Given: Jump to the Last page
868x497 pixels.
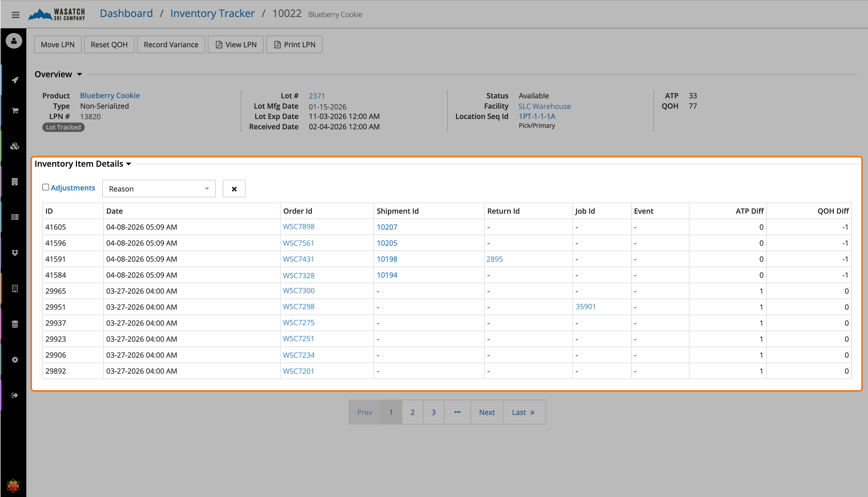Looking at the screenshot, I should pos(524,412).
